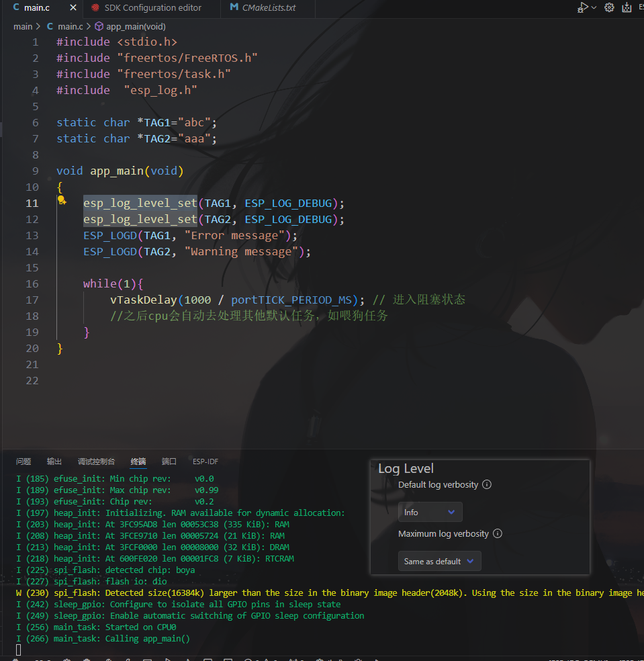Click line number 11 in the gutter
Viewport: 644px width, 661px height.
coord(32,203)
